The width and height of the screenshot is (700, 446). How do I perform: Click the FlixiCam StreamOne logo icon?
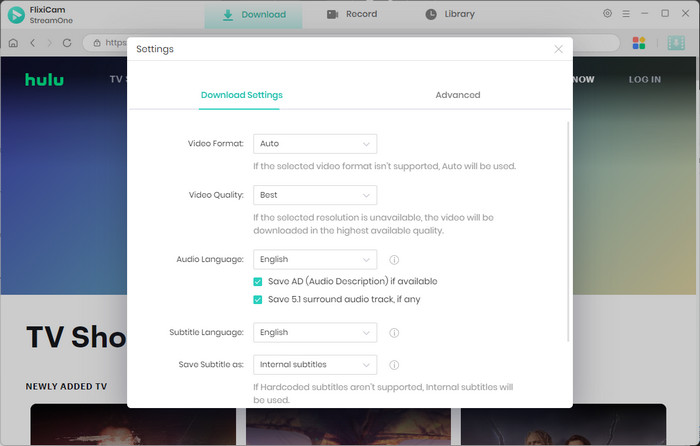16,14
